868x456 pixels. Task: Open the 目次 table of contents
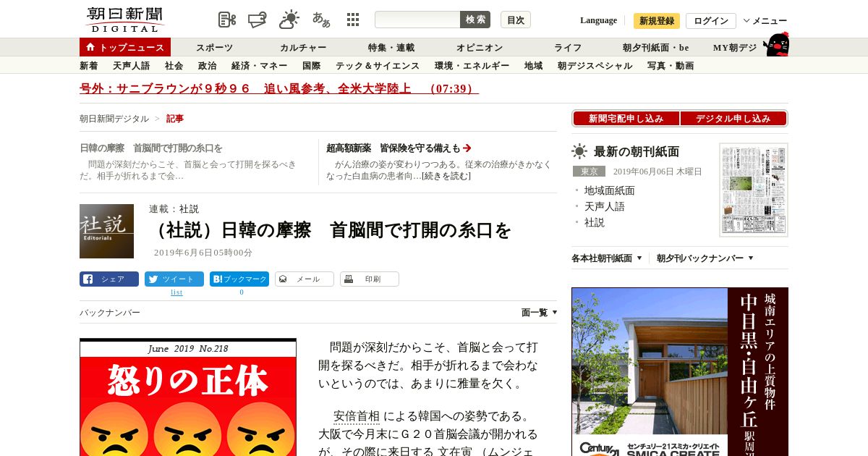(x=516, y=20)
